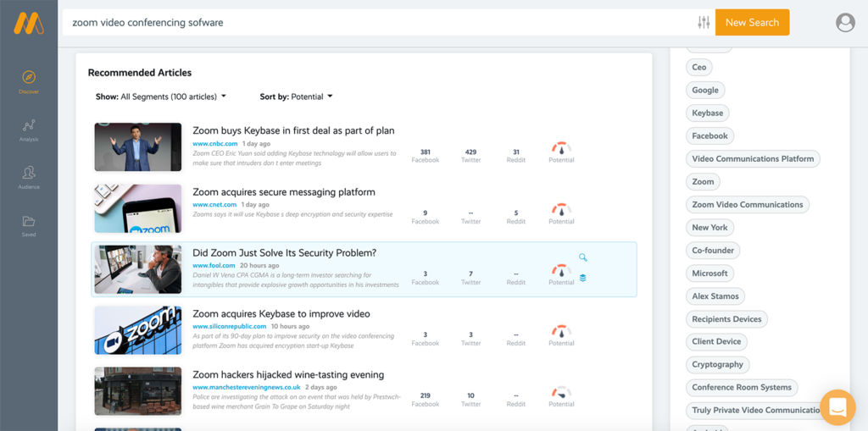Screen dimensions: 868x431
Task: Click magnifier icon on fool.com article
Action: pos(583,257)
